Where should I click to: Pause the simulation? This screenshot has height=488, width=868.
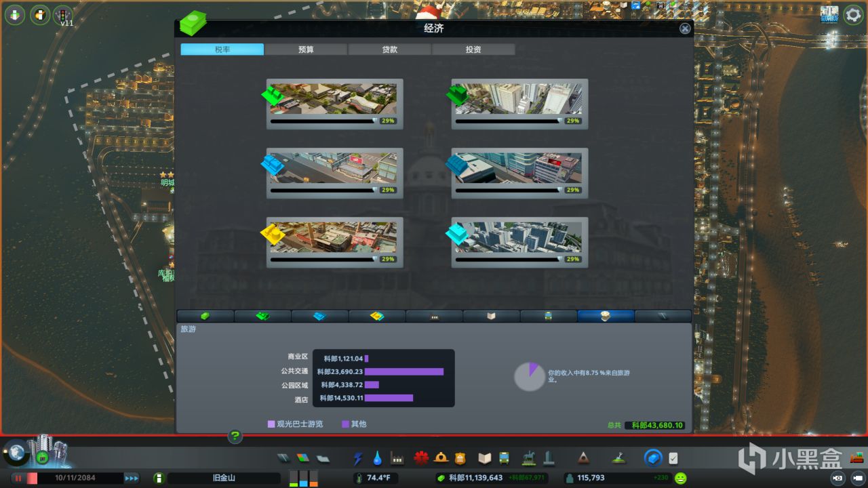(x=18, y=478)
